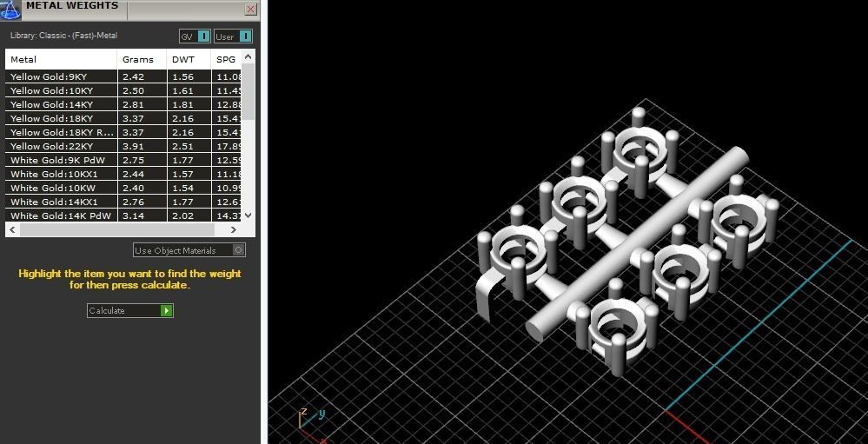Viewport: 868px width, 444px height.
Task: Toggle Use Object Materials option
Action: [x=189, y=250]
